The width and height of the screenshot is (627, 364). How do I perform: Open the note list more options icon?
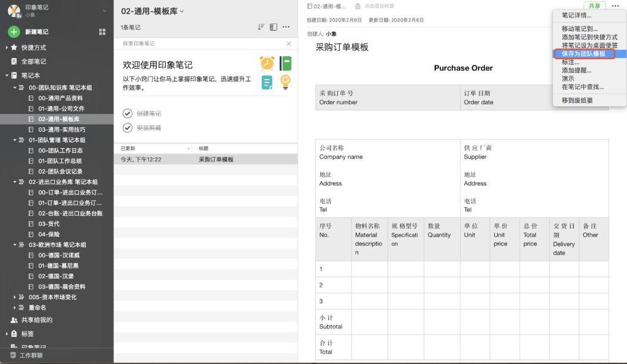286,27
